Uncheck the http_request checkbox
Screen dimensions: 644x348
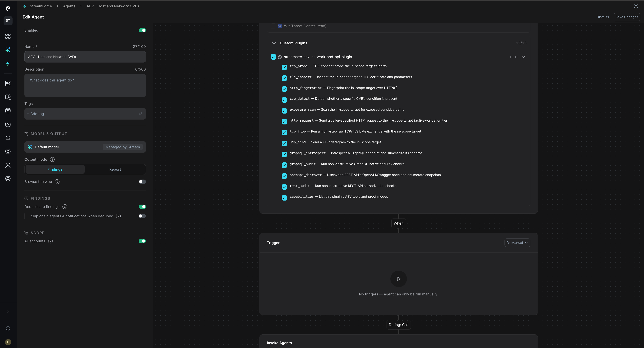click(284, 122)
